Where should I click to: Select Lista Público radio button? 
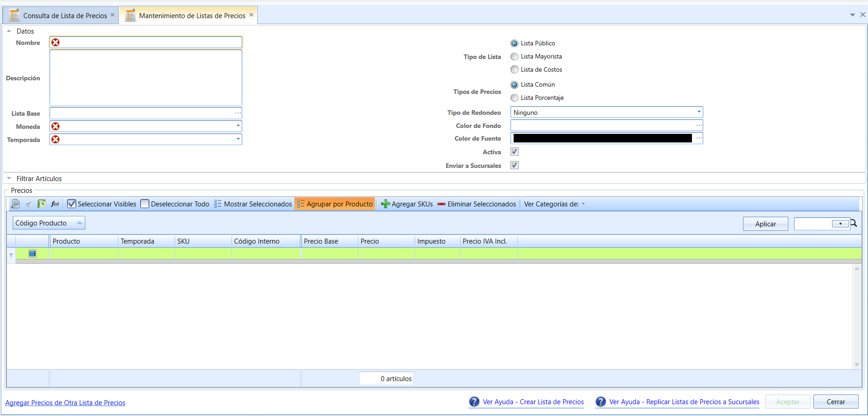pyautogui.click(x=515, y=44)
